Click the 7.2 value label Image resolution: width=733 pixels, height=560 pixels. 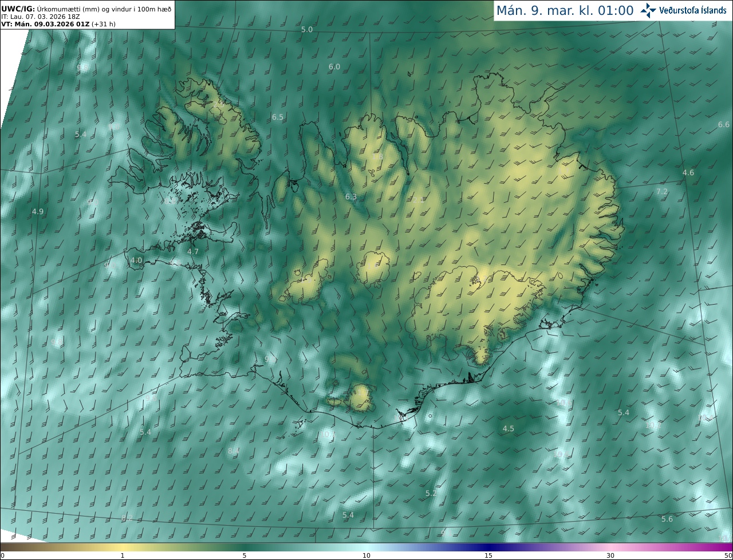tap(662, 192)
